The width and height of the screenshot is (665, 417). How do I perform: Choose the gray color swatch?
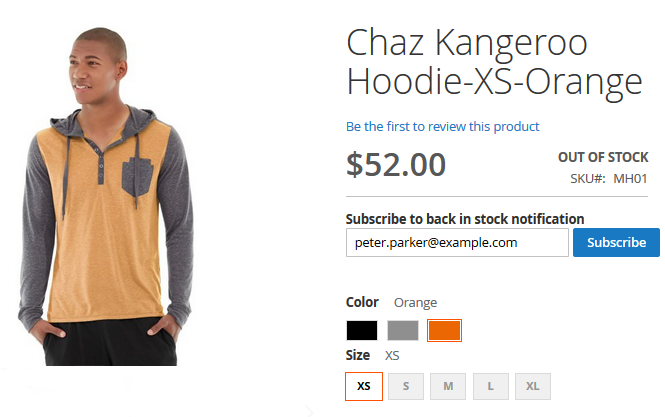pos(403,330)
